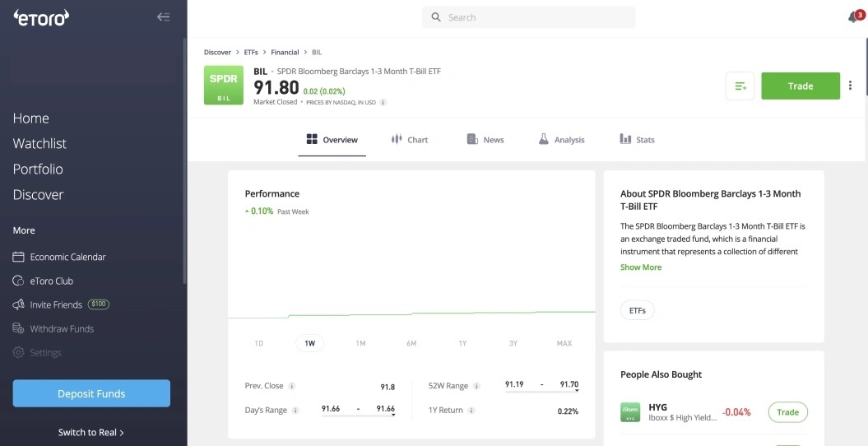Screen dimensions: 868x446
Task: Click the eToro Club icon
Action: [x=18, y=281]
